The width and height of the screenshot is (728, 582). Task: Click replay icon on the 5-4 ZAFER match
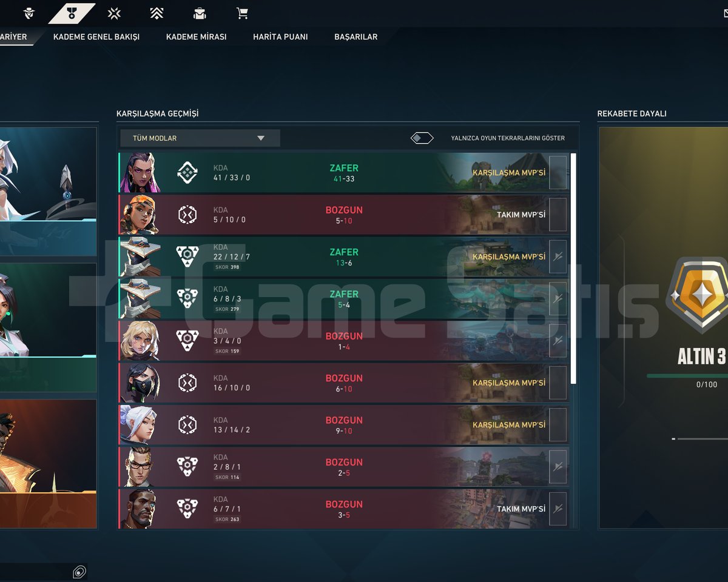pos(558,298)
